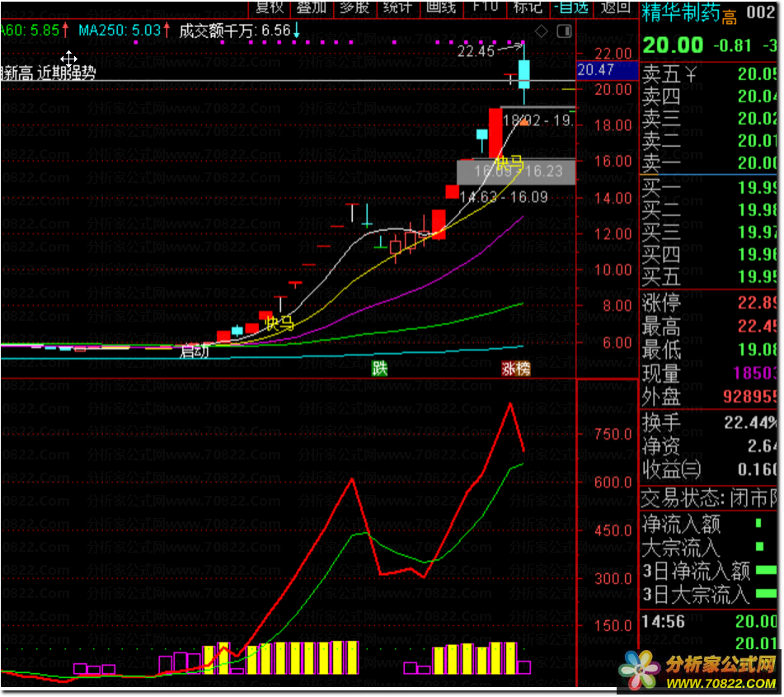Click the 22.45 high price annotation
The height and width of the screenshot is (697, 784).
476,50
